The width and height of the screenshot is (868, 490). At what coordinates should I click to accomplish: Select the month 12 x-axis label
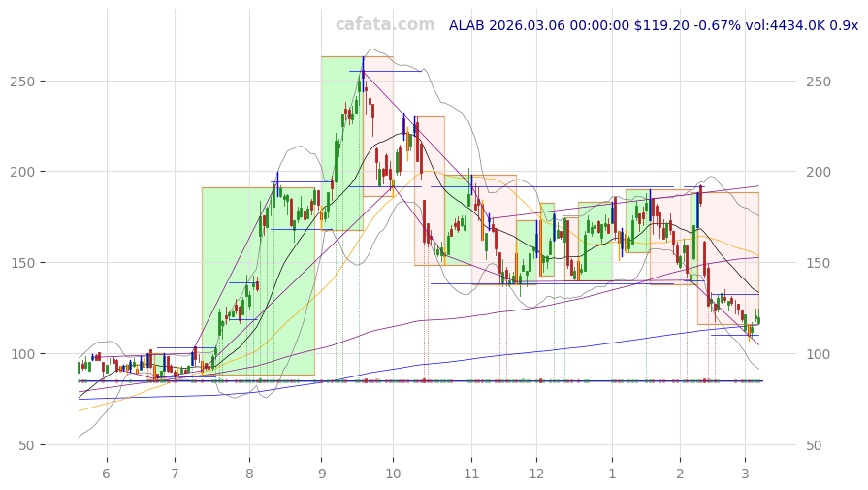point(536,474)
